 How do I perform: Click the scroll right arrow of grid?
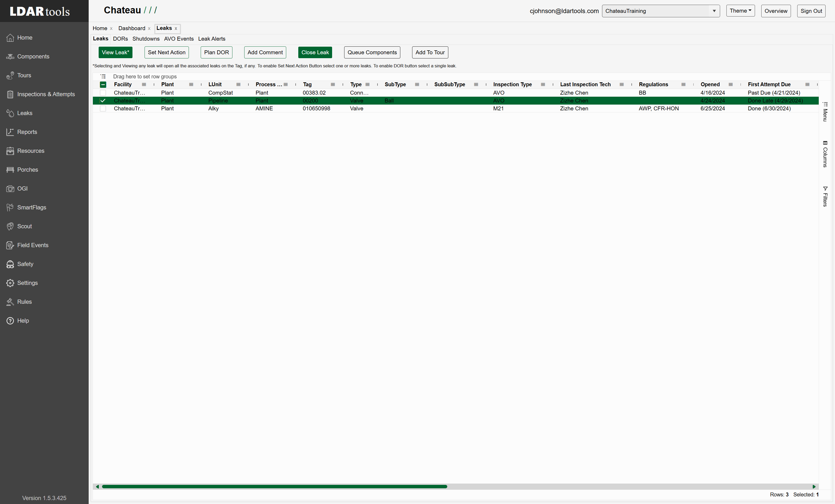click(814, 487)
